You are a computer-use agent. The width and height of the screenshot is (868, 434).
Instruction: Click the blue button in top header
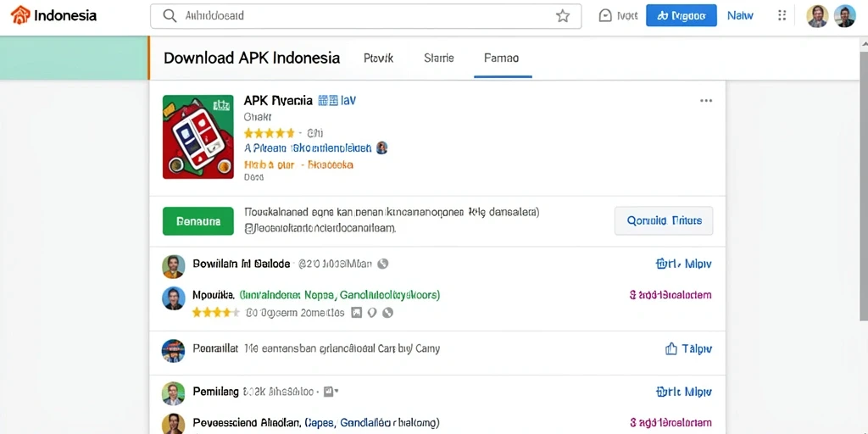[x=682, y=16]
